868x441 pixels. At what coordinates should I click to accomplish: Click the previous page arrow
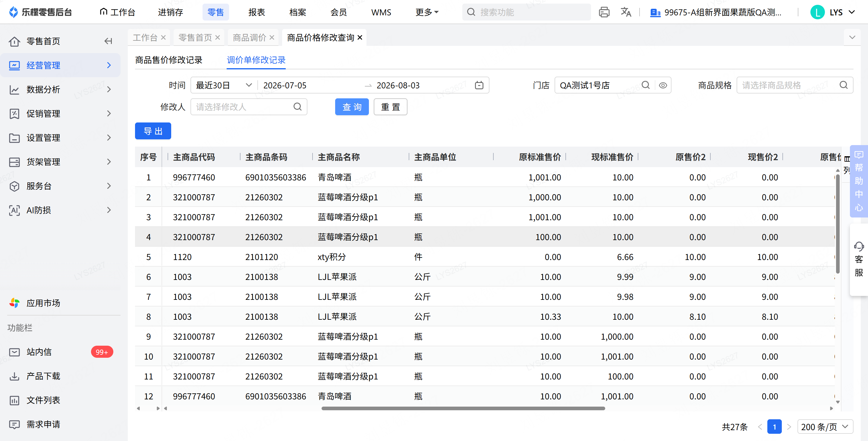tap(760, 427)
